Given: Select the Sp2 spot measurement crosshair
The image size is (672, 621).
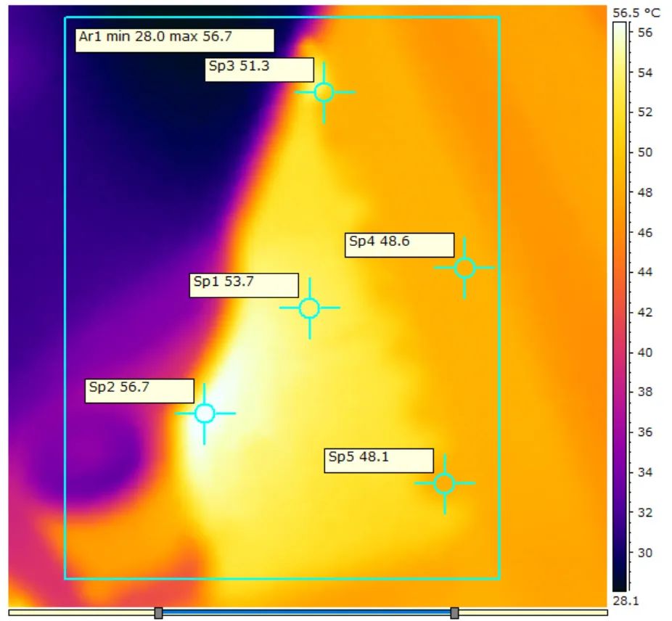Looking at the screenshot, I should [x=205, y=414].
